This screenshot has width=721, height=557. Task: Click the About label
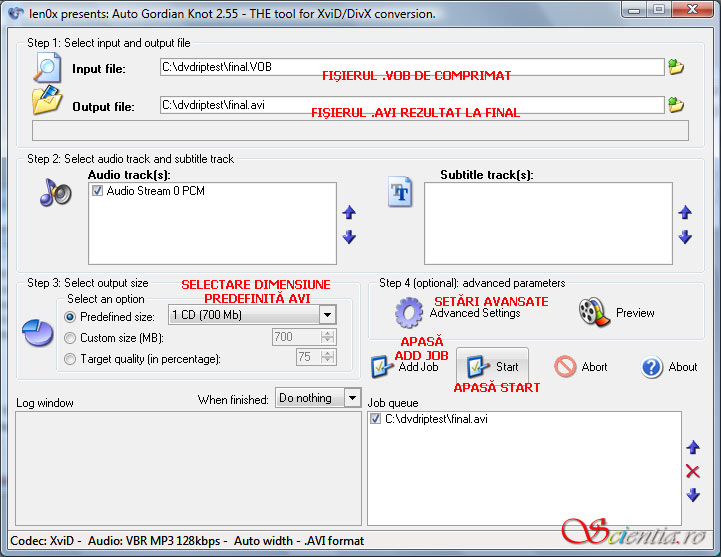[x=683, y=367]
